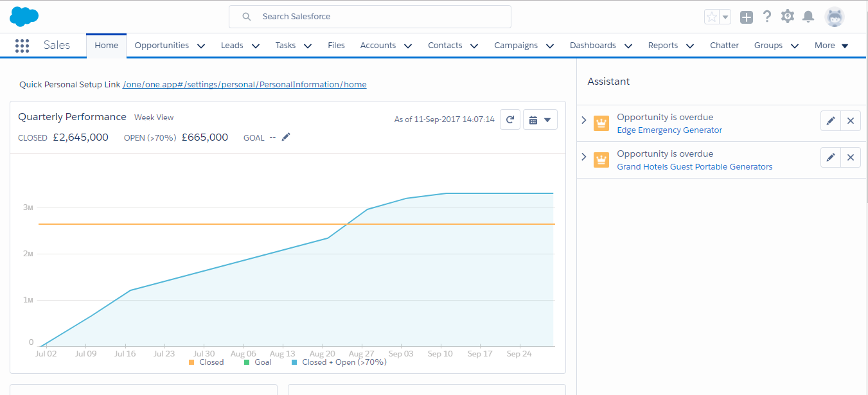Open the Dashboards tab dropdown chevron
This screenshot has width=868, height=395.
[x=628, y=46]
